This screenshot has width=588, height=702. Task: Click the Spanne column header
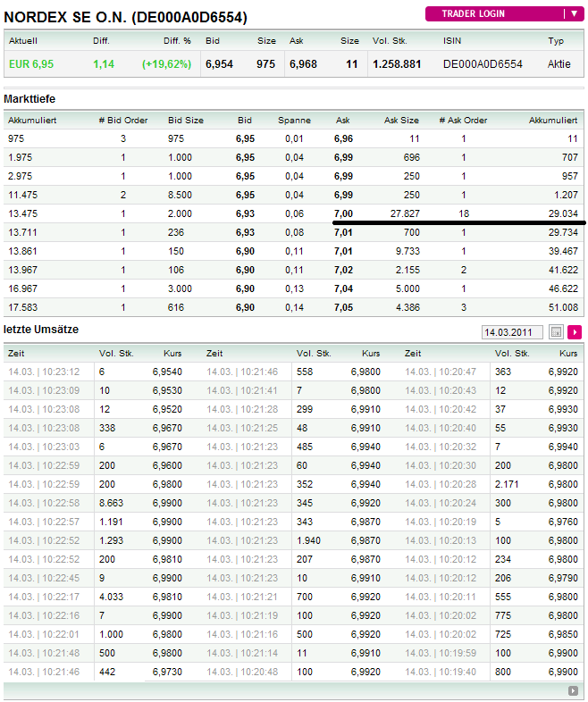click(x=294, y=121)
